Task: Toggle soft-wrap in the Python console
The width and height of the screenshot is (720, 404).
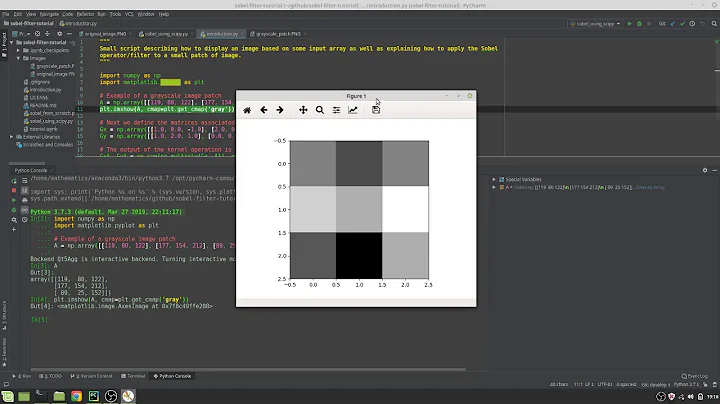Action: coord(25,181)
